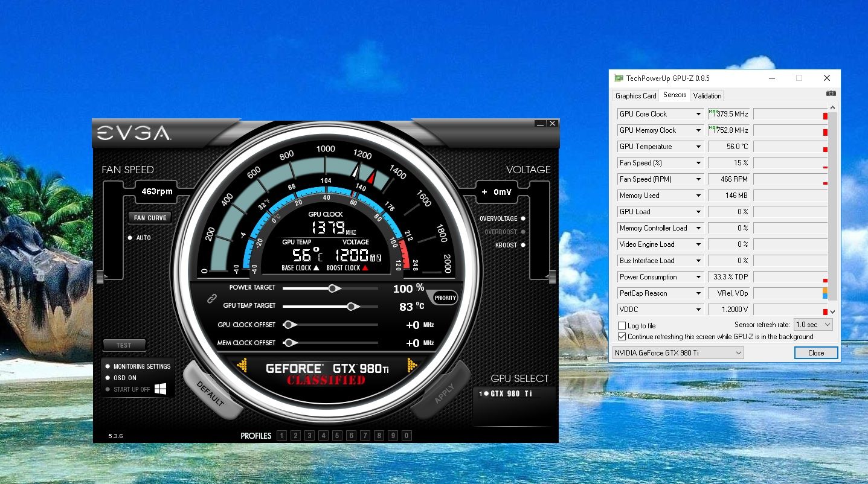
Task: Click the TEST button
Action: pyautogui.click(x=124, y=345)
